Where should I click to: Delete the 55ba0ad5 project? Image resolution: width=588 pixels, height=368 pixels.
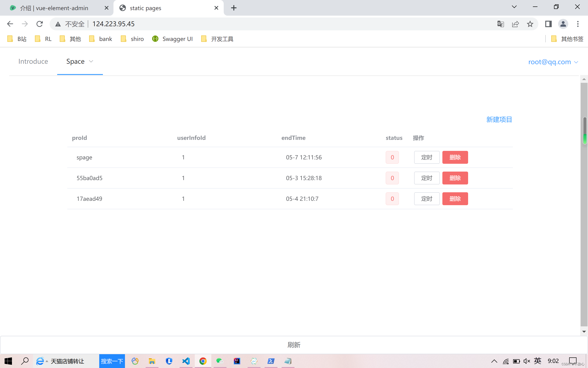tap(455, 178)
